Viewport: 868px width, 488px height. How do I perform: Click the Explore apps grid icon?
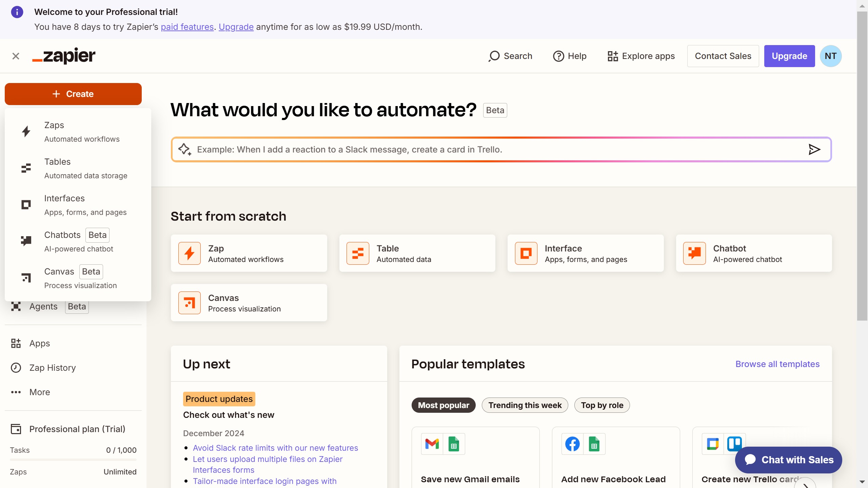(x=613, y=56)
